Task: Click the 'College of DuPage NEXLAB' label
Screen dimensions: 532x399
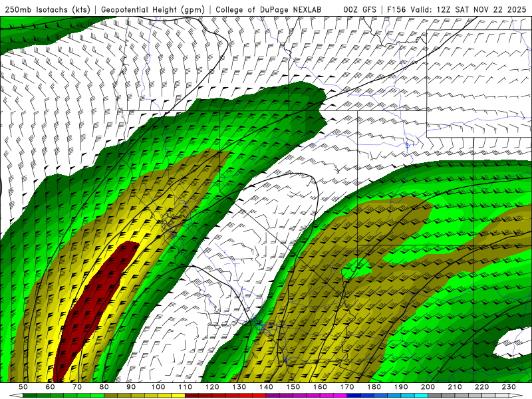Action: coord(269,9)
